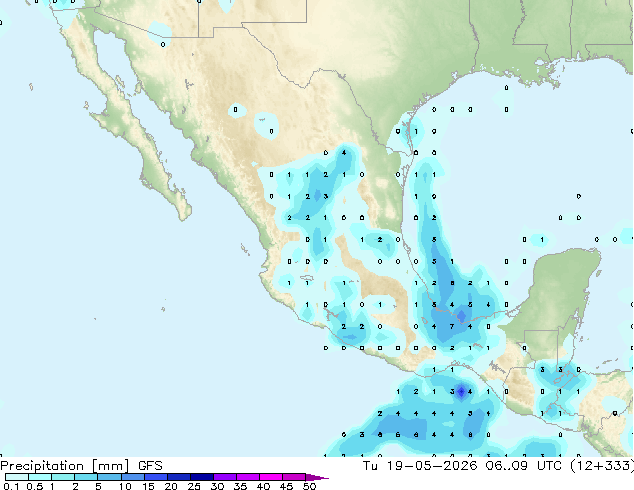Click the 06..09 UTC time label
The height and width of the screenshot is (490, 634).
[x=524, y=466]
